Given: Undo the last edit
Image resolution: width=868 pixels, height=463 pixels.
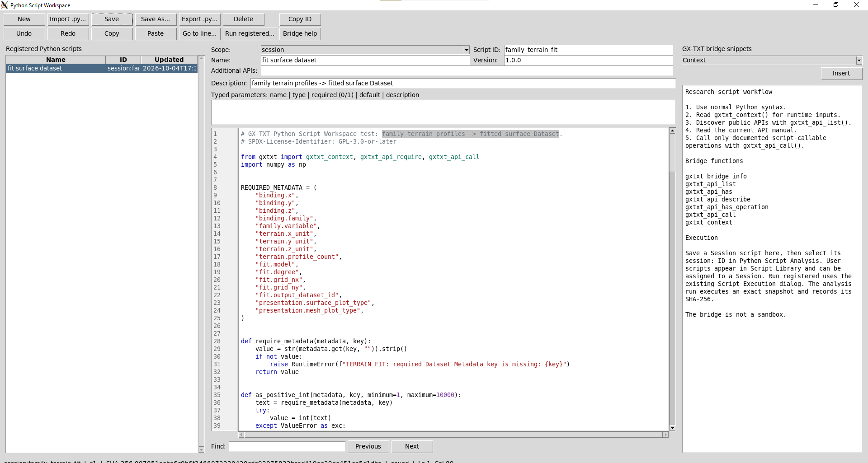Looking at the screenshot, I should [24, 33].
